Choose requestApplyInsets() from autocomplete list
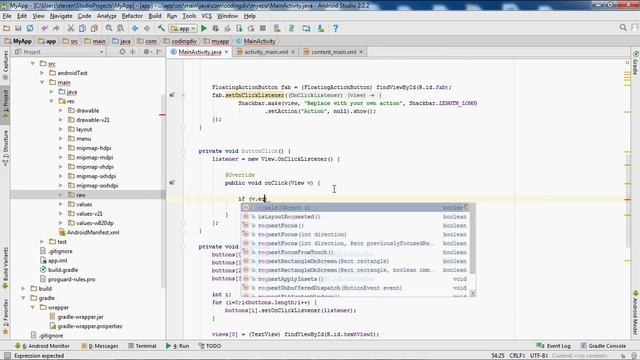 pos(355,279)
